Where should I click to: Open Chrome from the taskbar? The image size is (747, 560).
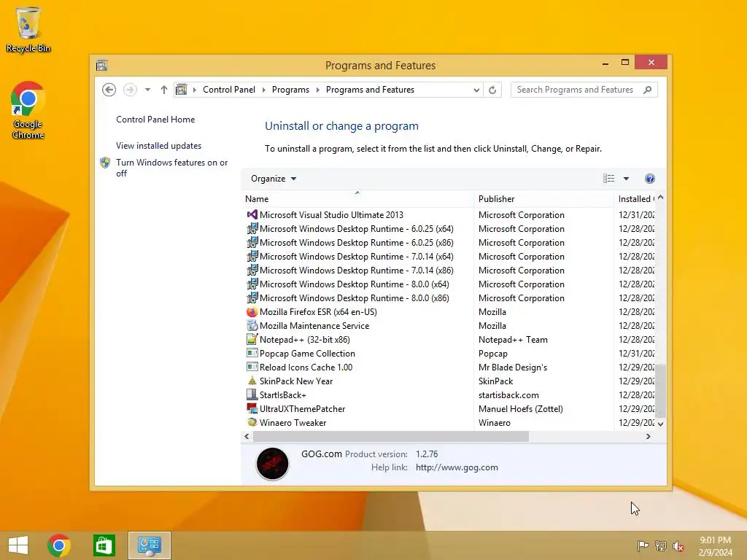[x=59, y=545]
